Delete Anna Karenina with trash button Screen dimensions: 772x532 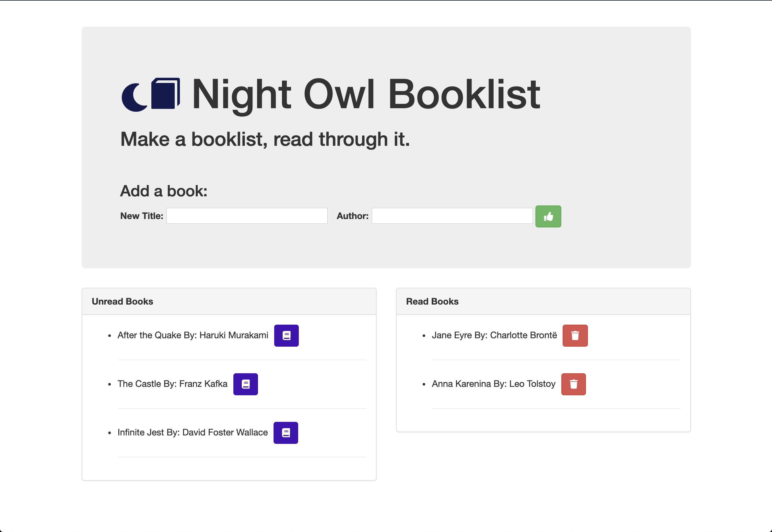[573, 384]
